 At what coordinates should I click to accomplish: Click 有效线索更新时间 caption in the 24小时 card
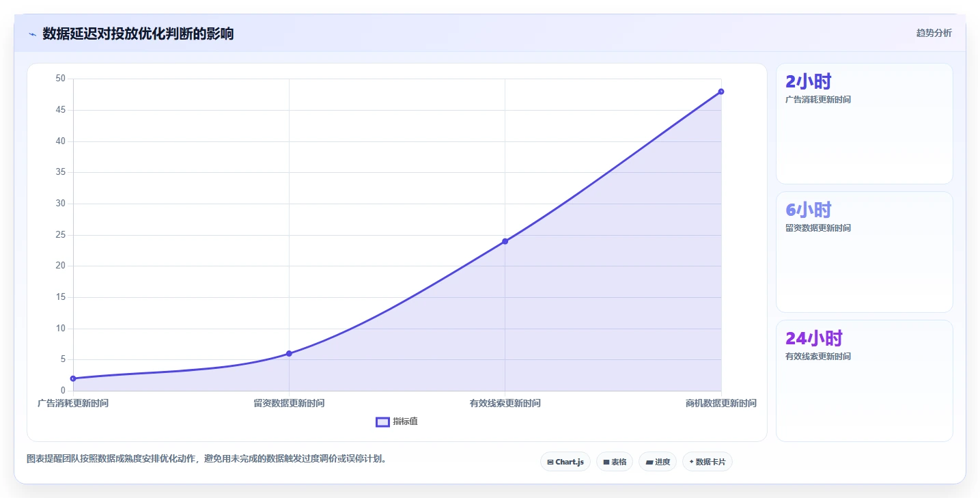[x=818, y=357]
